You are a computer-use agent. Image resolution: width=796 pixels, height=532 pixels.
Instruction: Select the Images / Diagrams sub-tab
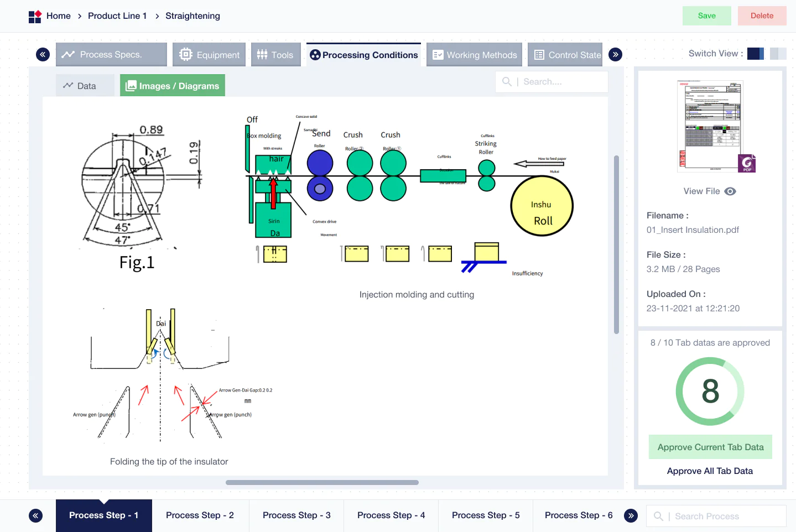[173, 86]
